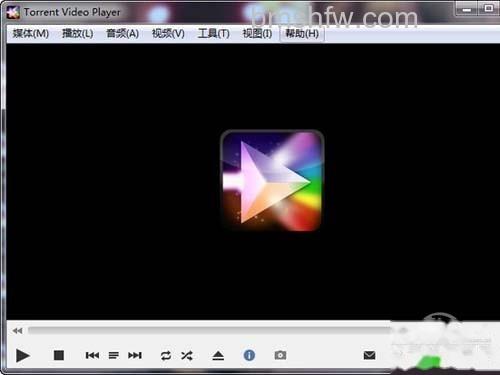Click the eject/open media icon
The height and width of the screenshot is (375, 500).
218,356
